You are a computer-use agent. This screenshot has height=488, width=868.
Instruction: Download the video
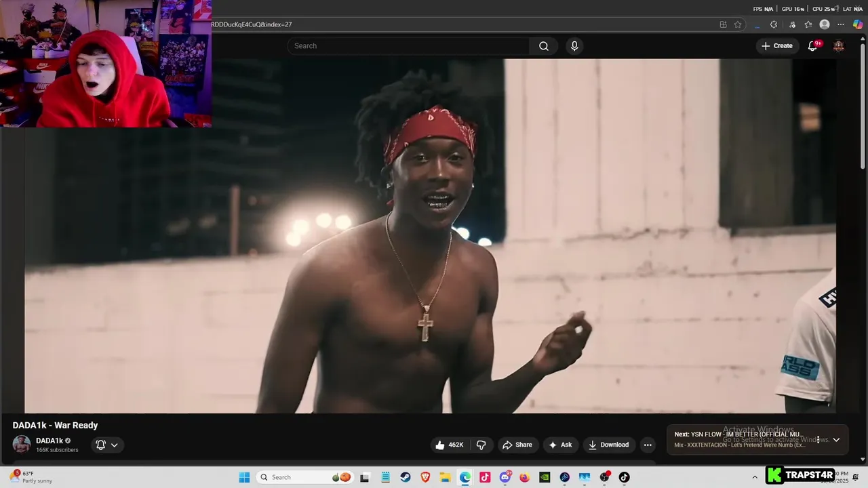click(x=608, y=445)
